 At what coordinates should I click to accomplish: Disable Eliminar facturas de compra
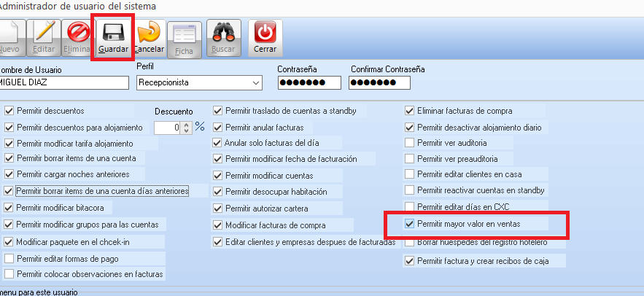[409, 111]
